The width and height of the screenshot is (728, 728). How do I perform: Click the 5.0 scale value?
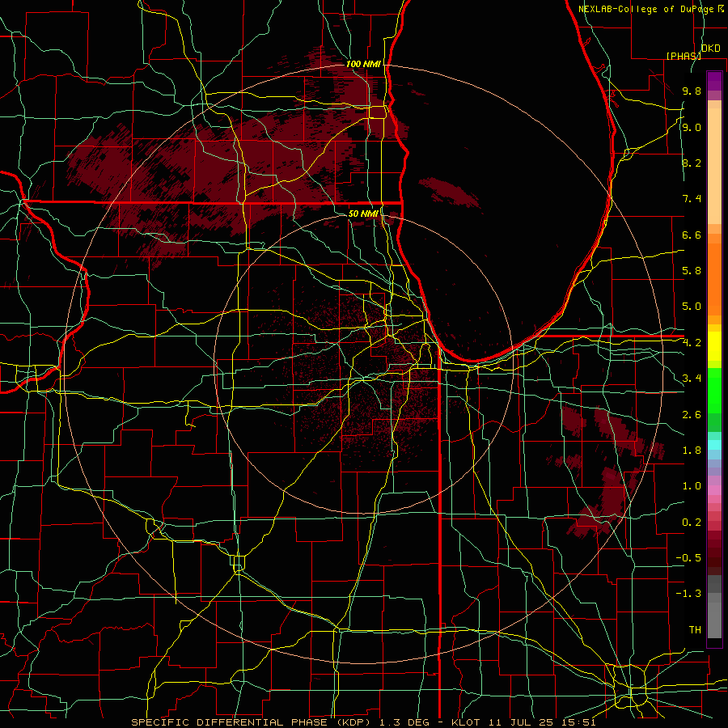click(x=692, y=307)
